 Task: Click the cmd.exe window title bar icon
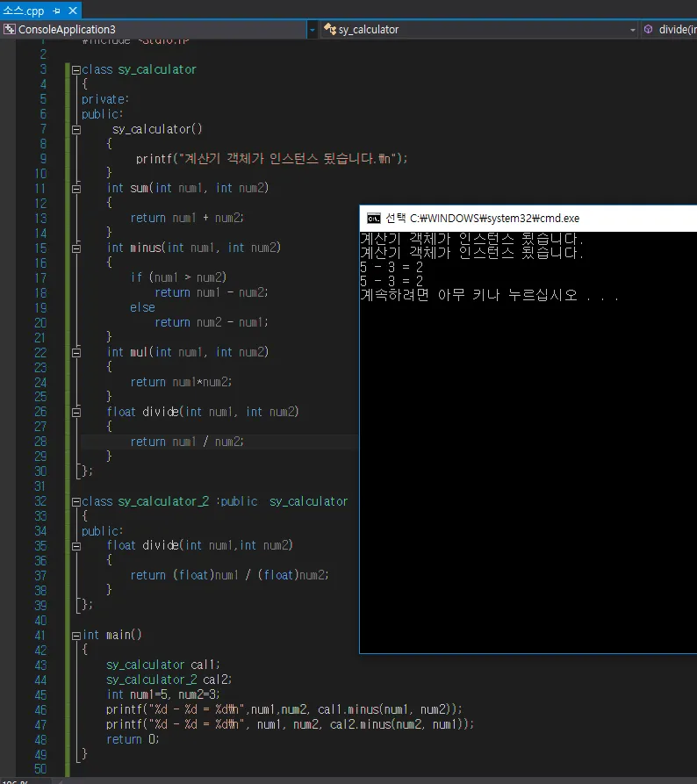373,219
